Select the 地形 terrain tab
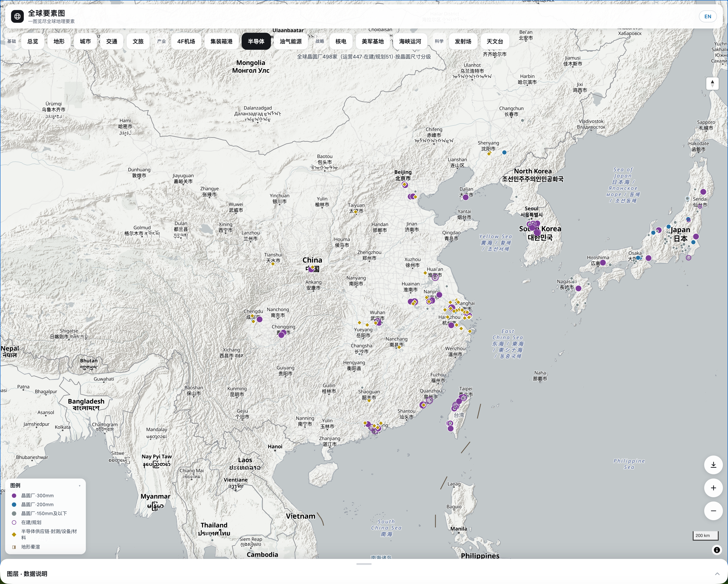This screenshot has width=728, height=584. click(59, 41)
